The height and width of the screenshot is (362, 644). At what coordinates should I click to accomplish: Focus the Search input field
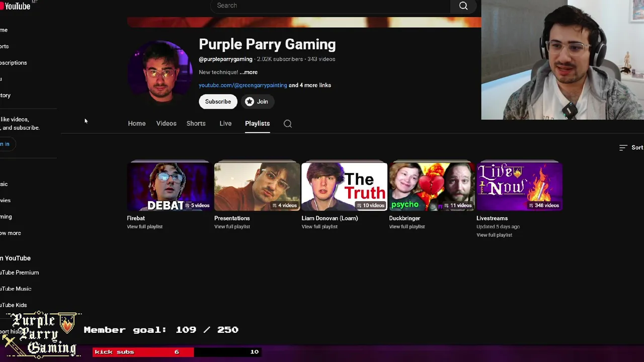(x=331, y=6)
